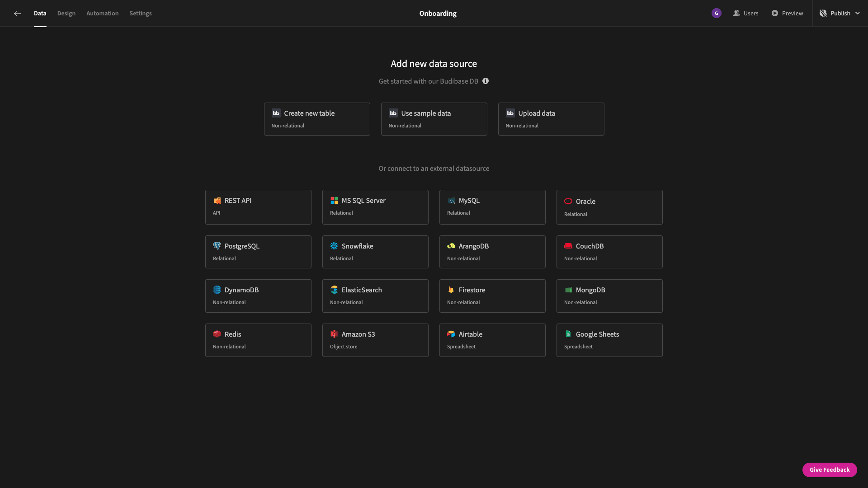Click the back navigation arrow
This screenshot has height=488, width=868.
tap(17, 13)
